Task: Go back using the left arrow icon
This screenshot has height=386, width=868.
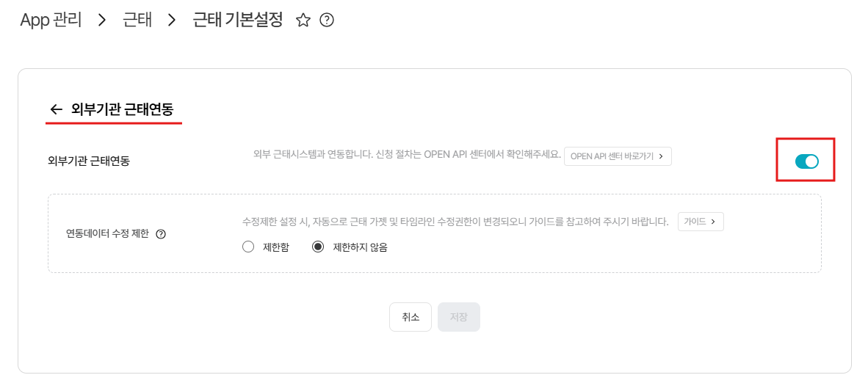Action: tap(56, 109)
